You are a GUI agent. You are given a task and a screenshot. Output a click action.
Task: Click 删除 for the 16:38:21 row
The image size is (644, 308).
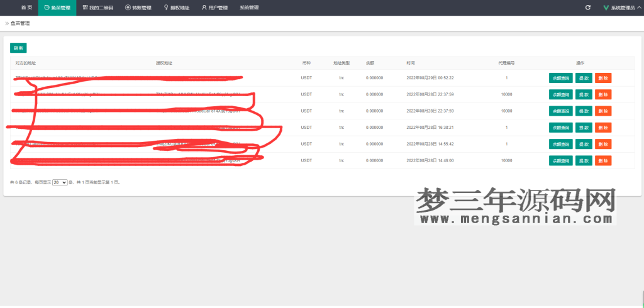pyautogui.click(x=603, y=128)
